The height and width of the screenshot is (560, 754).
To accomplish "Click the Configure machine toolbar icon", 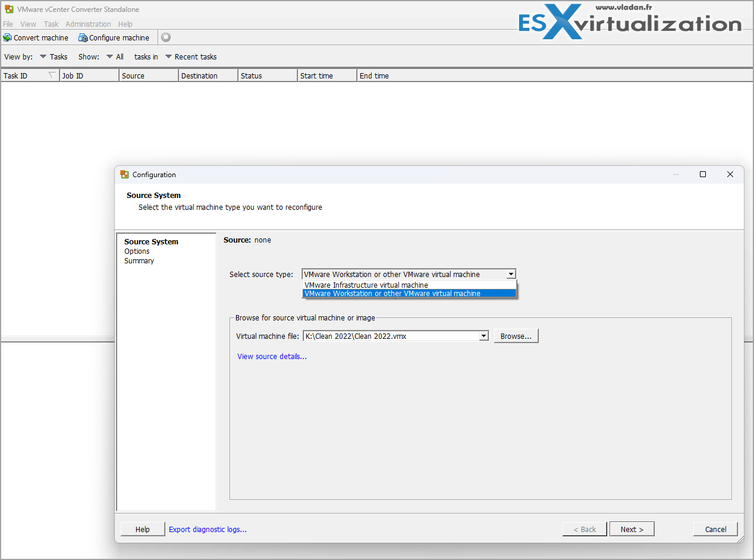I will tap(83, 37).
